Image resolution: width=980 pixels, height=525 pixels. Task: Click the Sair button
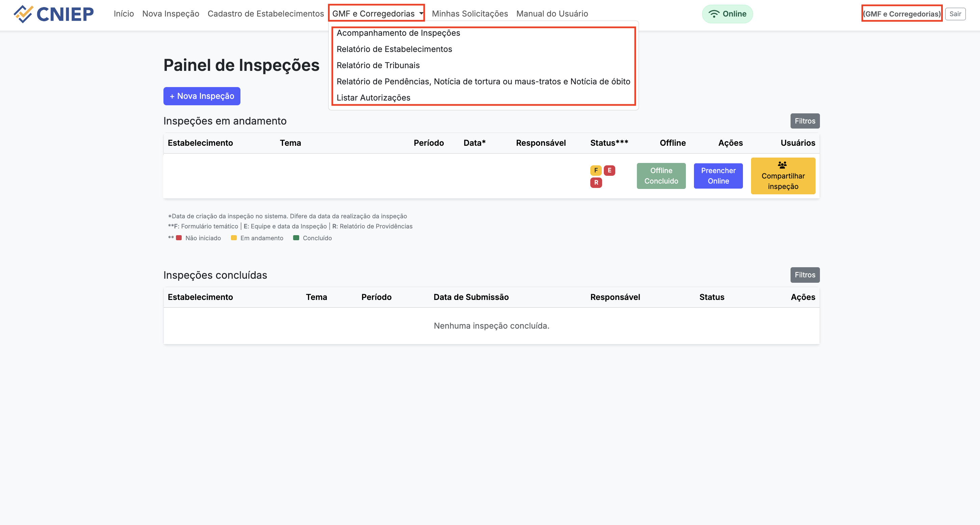[955, 14]
